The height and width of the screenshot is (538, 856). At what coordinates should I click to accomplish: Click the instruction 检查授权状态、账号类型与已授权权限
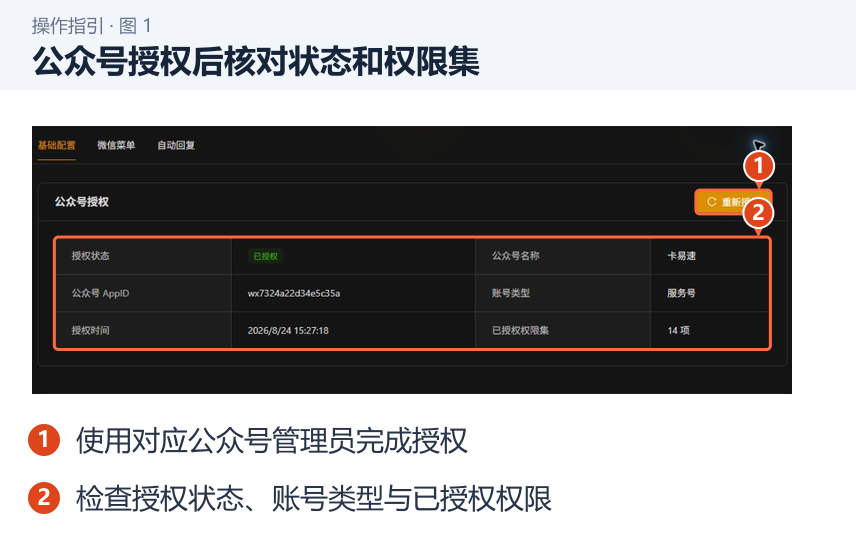pos(314,498)
